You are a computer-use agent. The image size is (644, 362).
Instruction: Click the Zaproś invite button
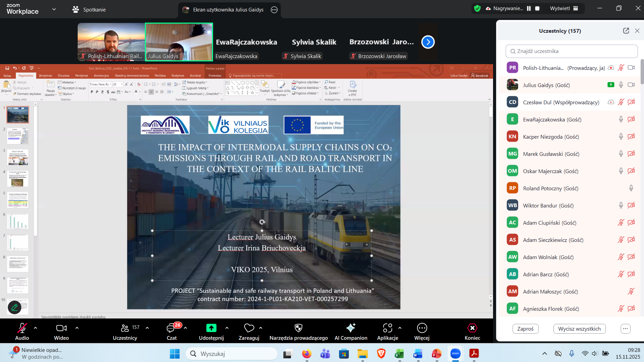[x=525, y=329]
